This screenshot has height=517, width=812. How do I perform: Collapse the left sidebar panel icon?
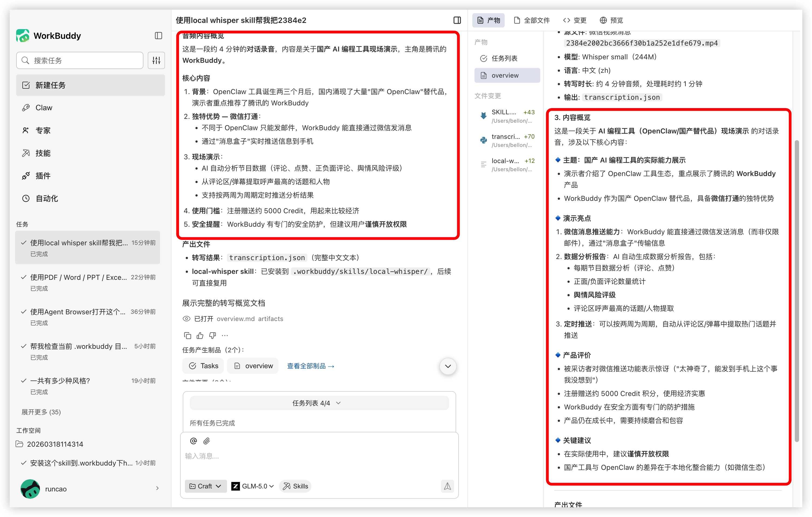(158, 36)
